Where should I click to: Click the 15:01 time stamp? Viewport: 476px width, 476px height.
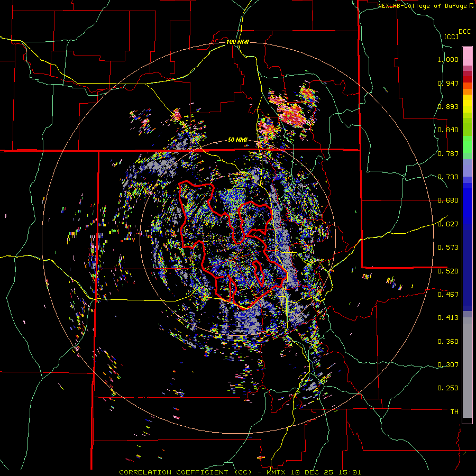tap(349, 472)
